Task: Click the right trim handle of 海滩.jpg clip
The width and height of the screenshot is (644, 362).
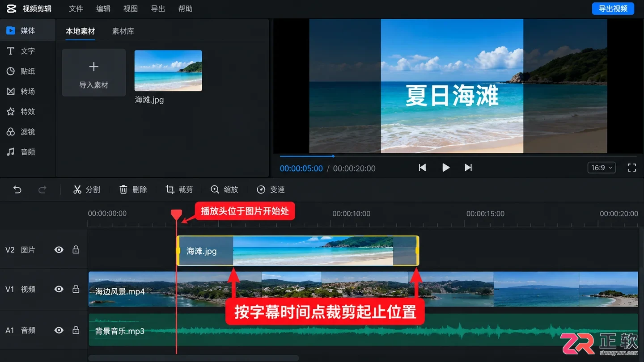Action: [417, 251]
